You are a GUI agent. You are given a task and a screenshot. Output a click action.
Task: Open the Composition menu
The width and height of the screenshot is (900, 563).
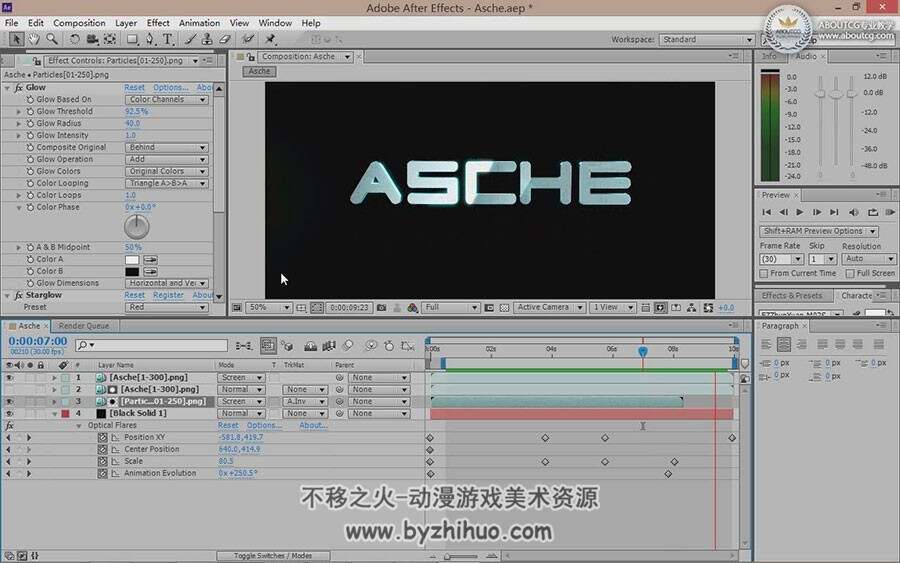pyautogui.click(x=79, y=23)
